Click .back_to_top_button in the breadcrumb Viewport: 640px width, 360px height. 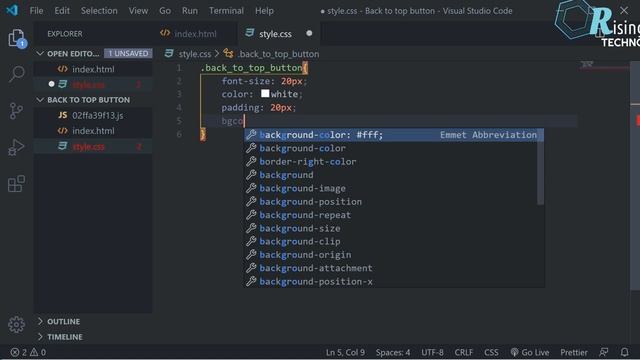tap(278, 54)
